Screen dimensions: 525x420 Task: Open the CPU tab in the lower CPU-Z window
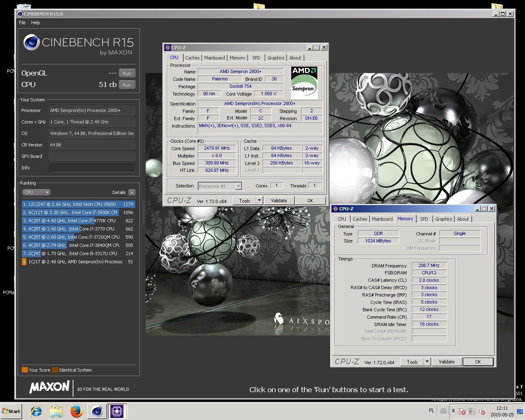(342, 219)
